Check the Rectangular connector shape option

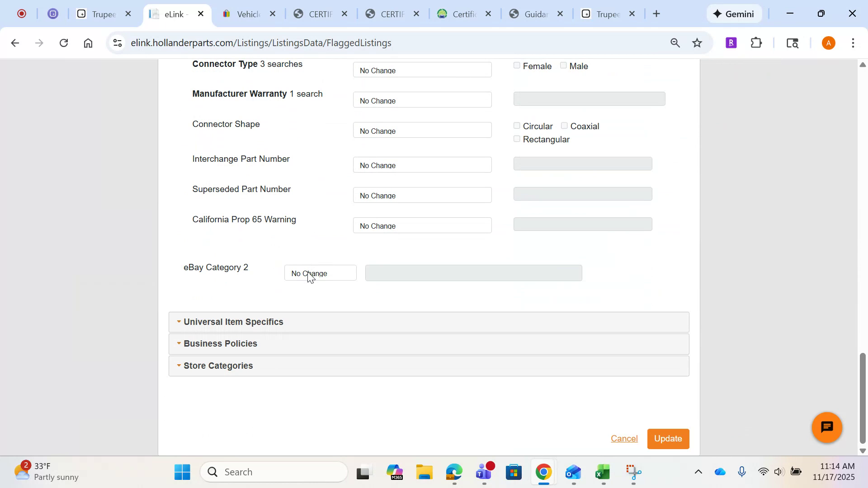pos(517,139)
